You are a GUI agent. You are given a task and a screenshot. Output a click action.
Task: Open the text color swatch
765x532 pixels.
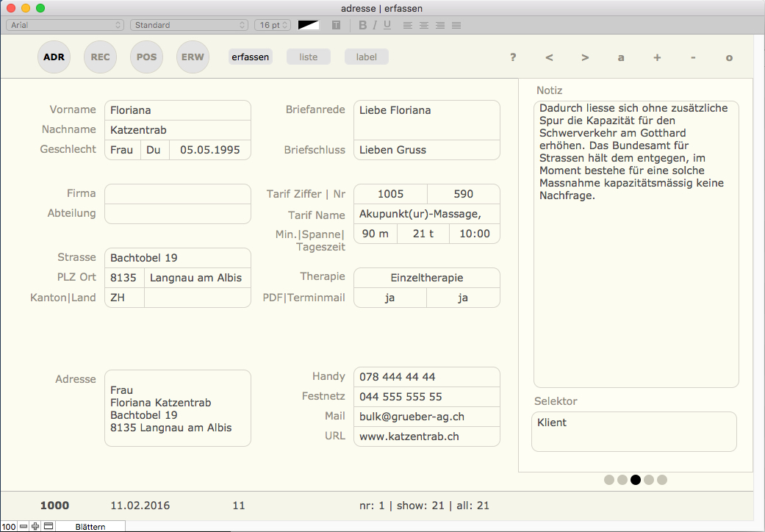click(x=309, y=25)
